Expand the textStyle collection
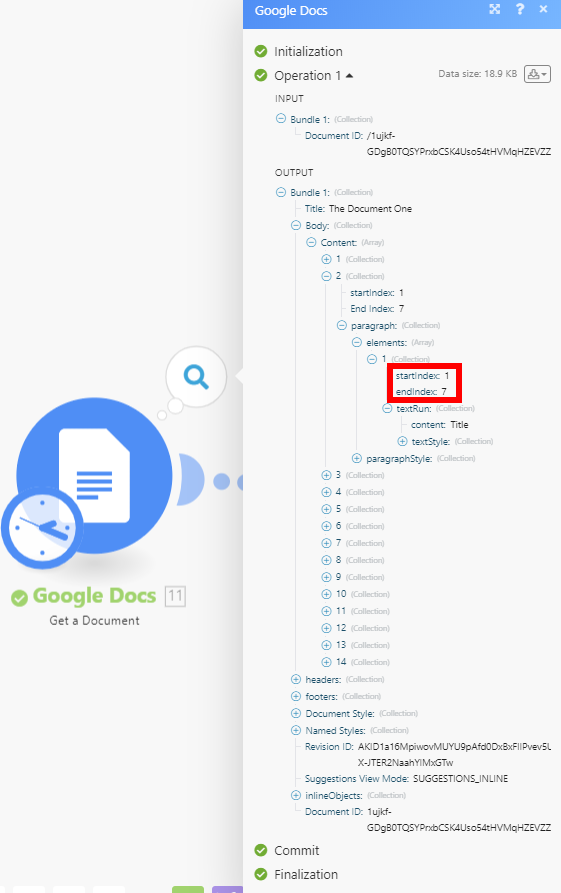Screen dimensions: 561x893 point(402,441)
